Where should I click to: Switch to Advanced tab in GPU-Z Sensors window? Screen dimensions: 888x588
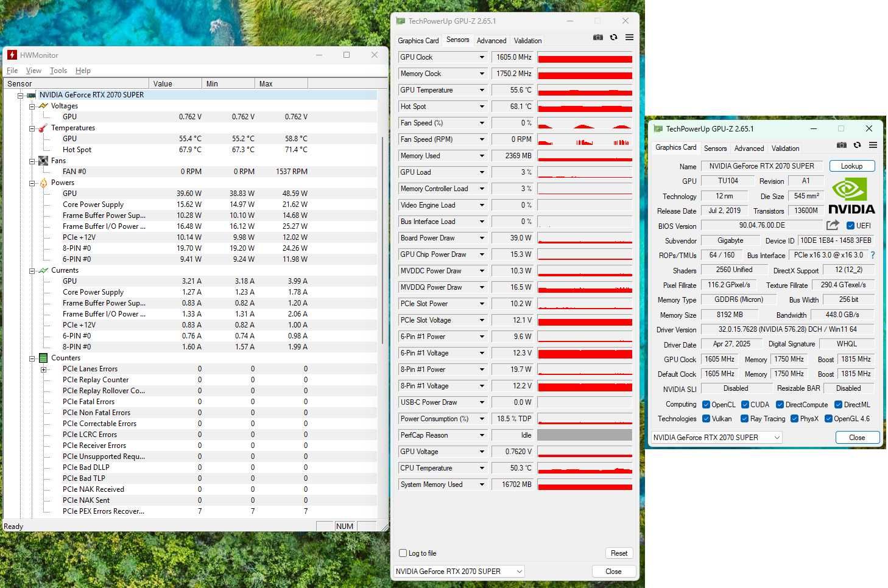click(492, 41)
